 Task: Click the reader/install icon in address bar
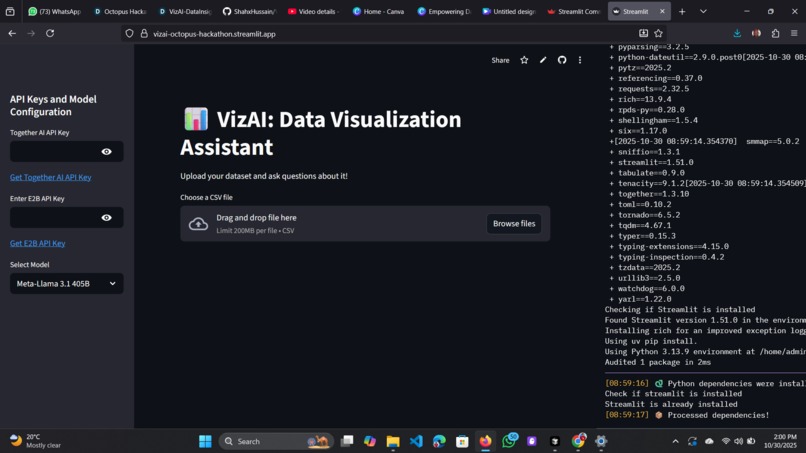pyautogui.click(x=643, y=33)
